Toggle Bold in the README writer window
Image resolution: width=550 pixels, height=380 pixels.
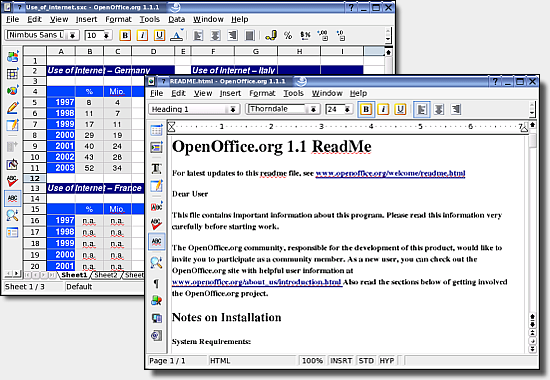point(366,109)
